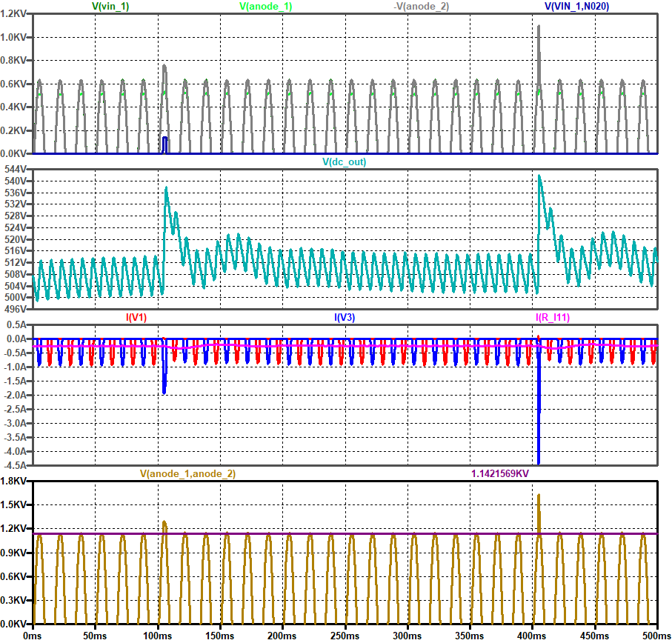Screen dimensions: 672x643
Task: Click the 0ms time axis label
Action: [x=33, y=636]
